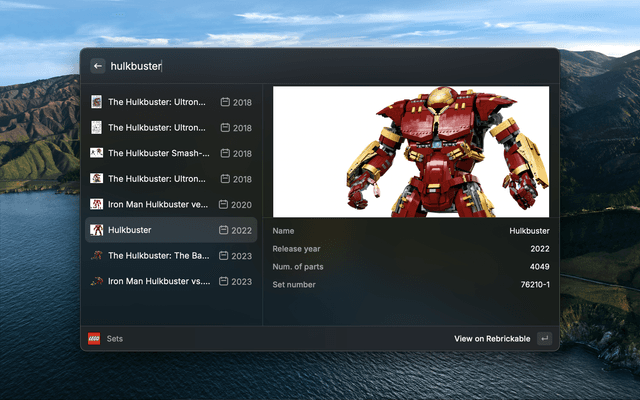This screenshot has width=640, height=400.
Task: Click the red LEGO logo icon
Action: coord(94,339)
